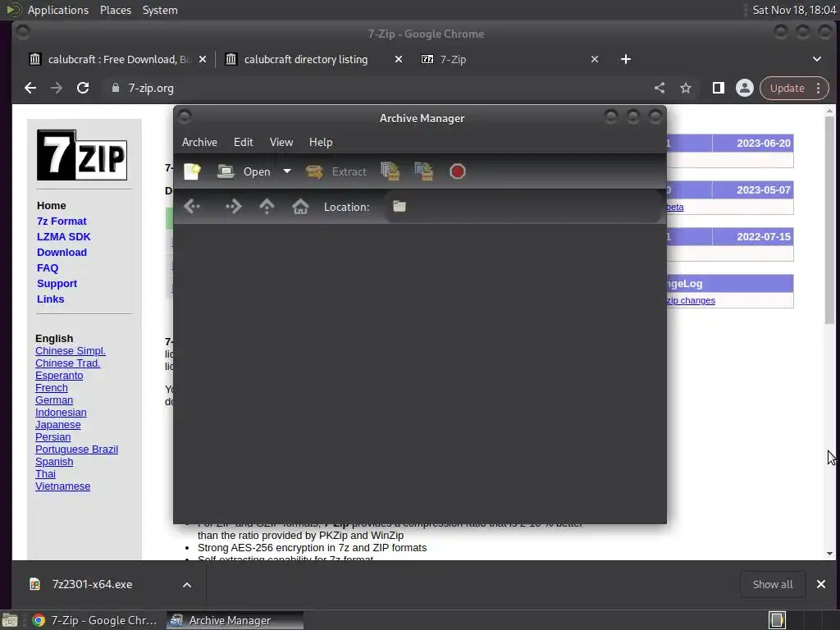This screenshot has height=630, width=840.
Task: Click the 7-Zip logo image
Action: [x=82, y=155]
